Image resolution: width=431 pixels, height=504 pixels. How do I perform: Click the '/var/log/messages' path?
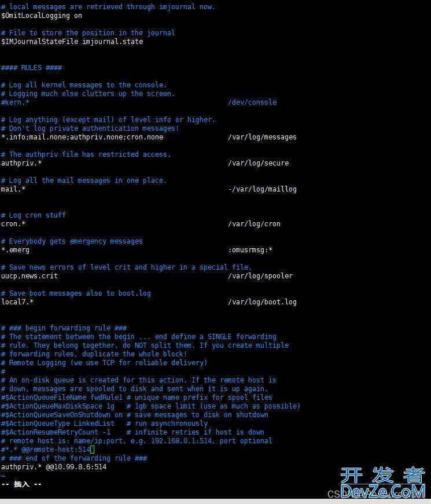[x=262, y=137]
